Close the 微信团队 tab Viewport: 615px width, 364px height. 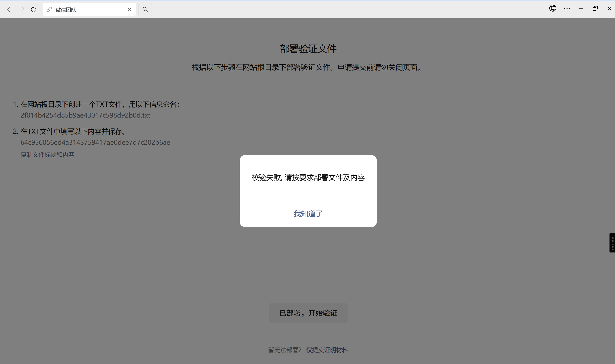(130, 10)
